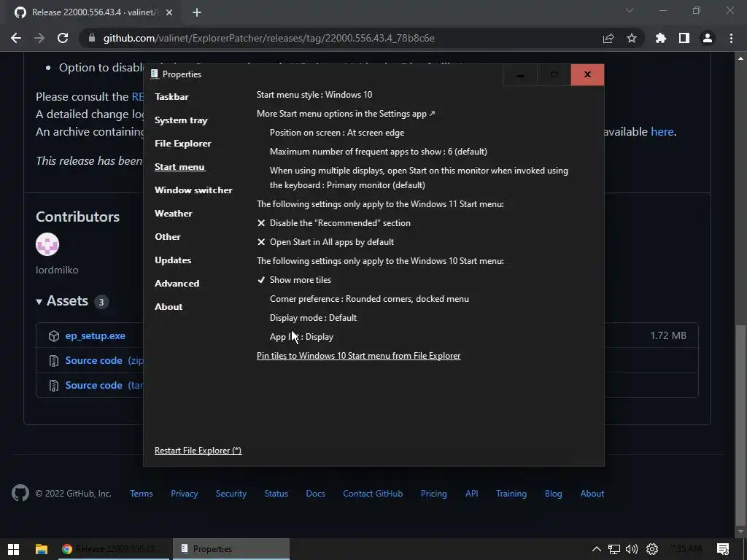The image size is (747, 560).
Task: Open Contact GitHub footer link
Action: [373, 494]
